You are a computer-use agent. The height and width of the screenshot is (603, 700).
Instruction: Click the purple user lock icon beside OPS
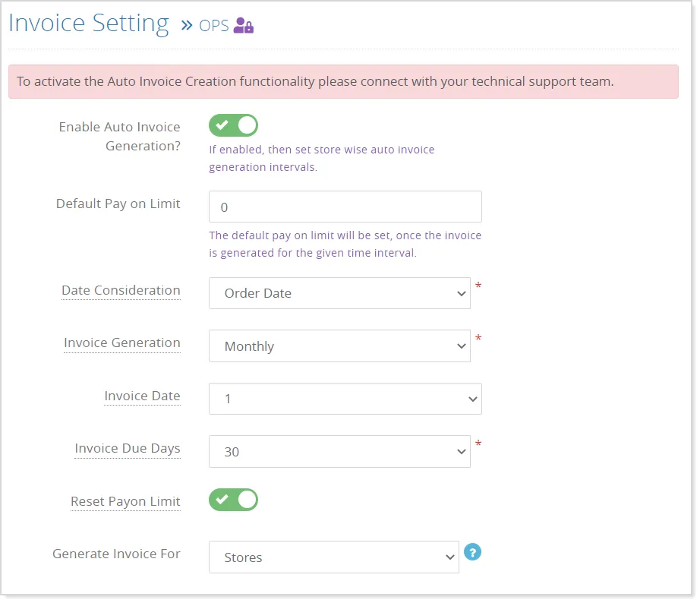point(242,25)
